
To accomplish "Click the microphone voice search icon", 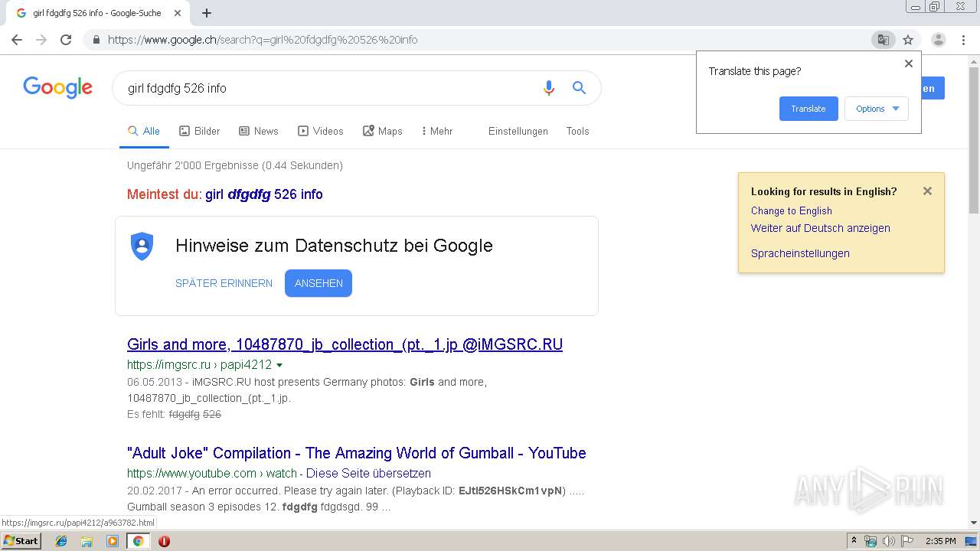I will click(x=548, y=88).
